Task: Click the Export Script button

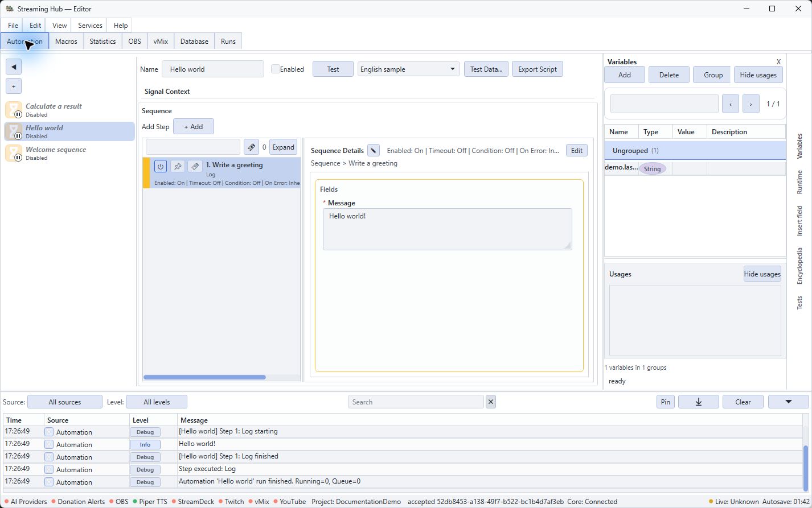Action: (x=538, y=69)
